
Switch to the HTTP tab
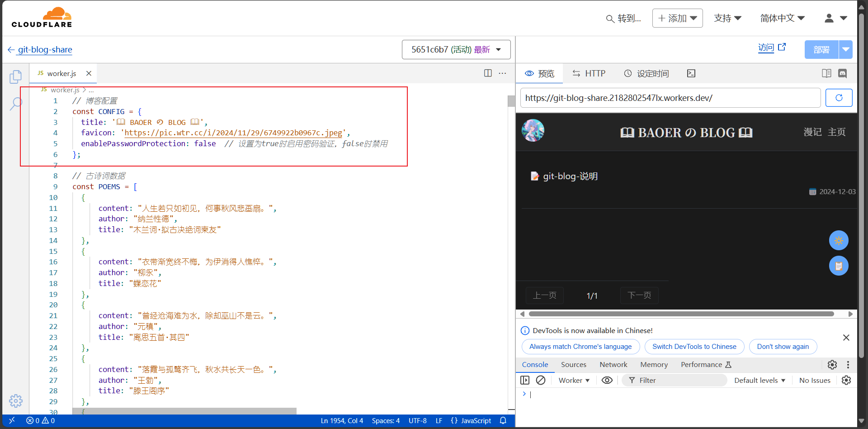click(589, 73)
